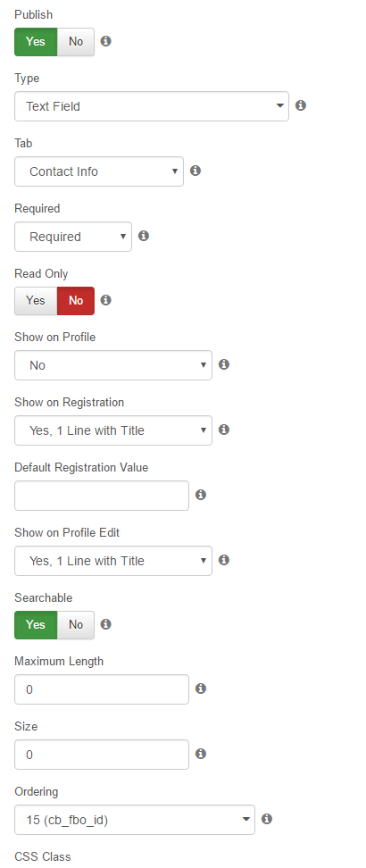The height and width of the screenshot is (868, 366).
Task: Click the Searchable Yes button
Action: point(36,625)
